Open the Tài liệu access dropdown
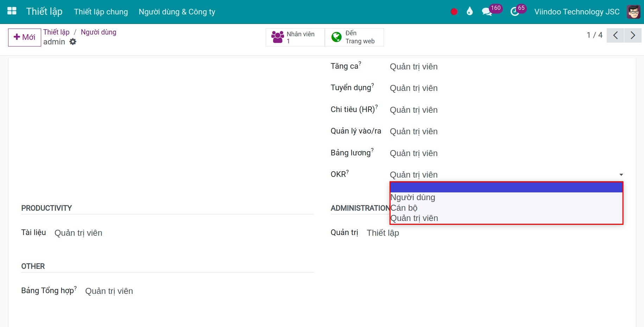 184,233
